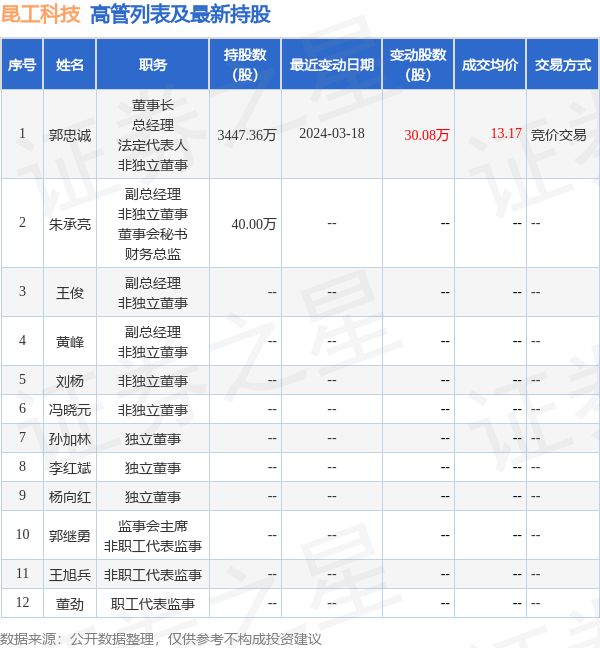Select the 交易方式 column header
The width and height of the screenshot is (600, 648).
coord(563,64)
